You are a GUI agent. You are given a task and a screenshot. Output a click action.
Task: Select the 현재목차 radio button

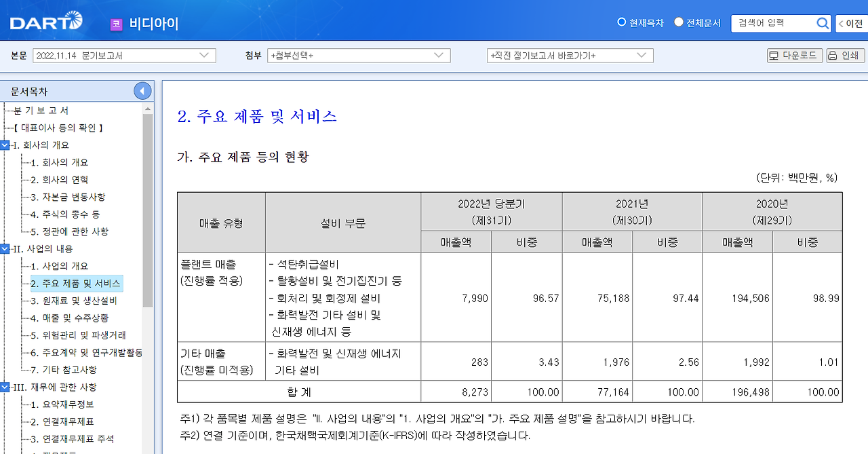[621, 21]
